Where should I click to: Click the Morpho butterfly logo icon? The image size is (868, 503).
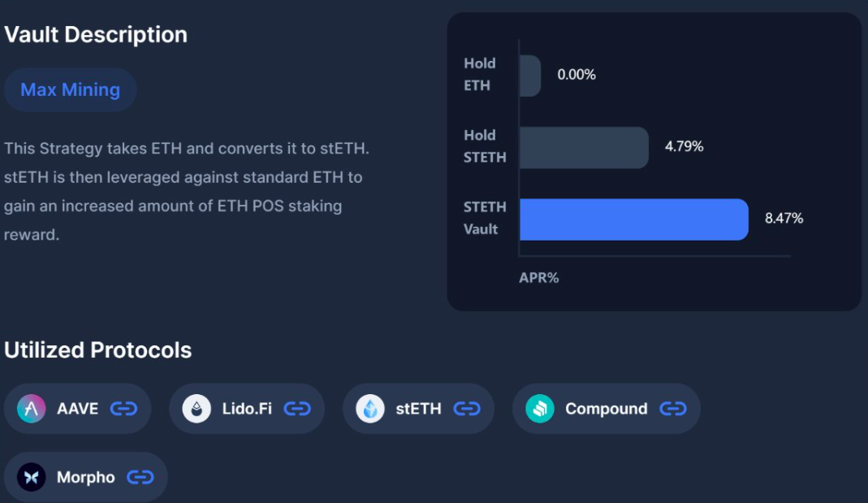point(31,477)
